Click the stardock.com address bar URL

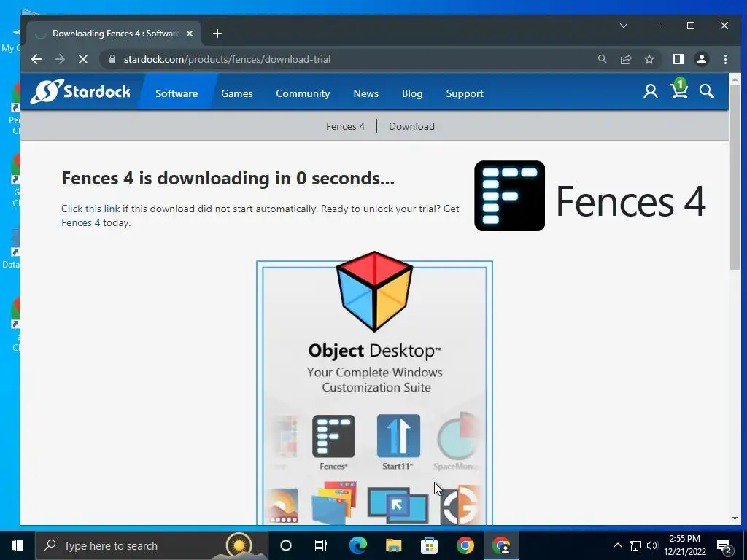[x=227, y=59]
